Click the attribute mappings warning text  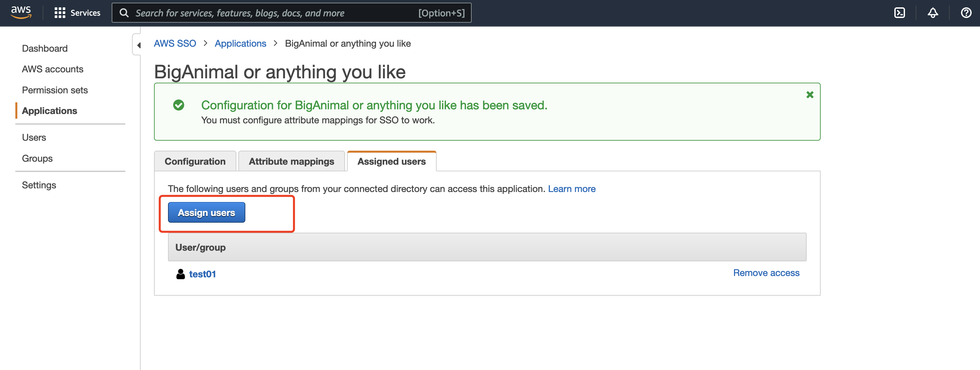[318, 120]
